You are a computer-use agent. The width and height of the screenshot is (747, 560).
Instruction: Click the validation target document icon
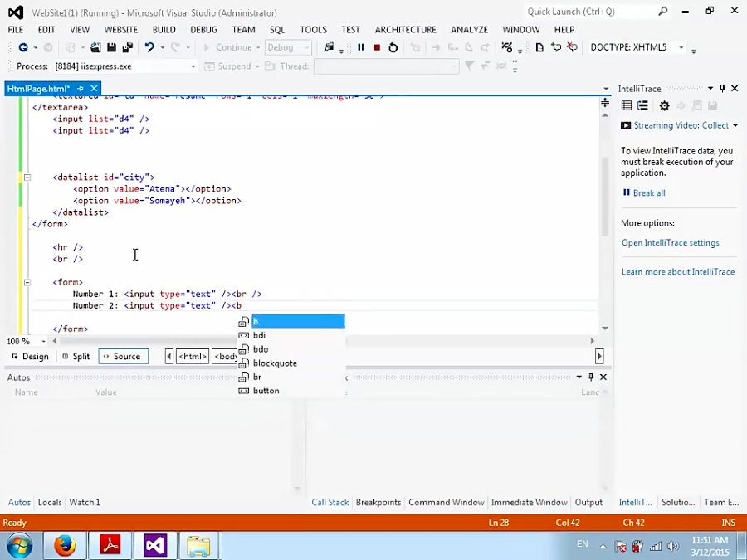click(539, 47)
